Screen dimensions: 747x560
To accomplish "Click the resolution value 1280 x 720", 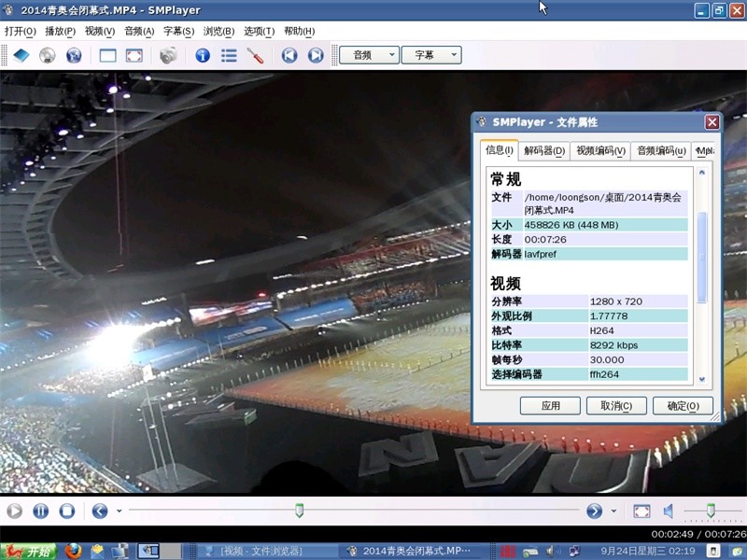I will pyautogui.click(x=616, y=301).
